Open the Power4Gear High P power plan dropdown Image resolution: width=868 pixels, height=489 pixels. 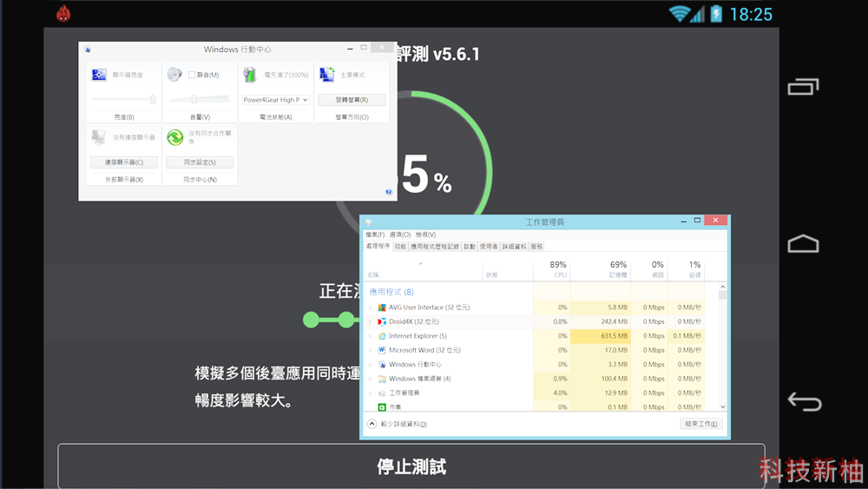click(276, 100)
